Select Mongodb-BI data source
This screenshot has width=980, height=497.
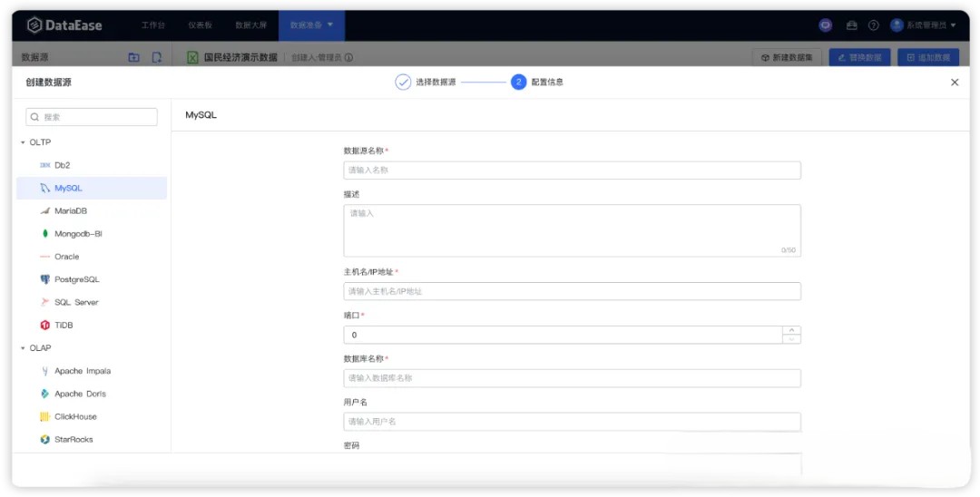[77, 233]
